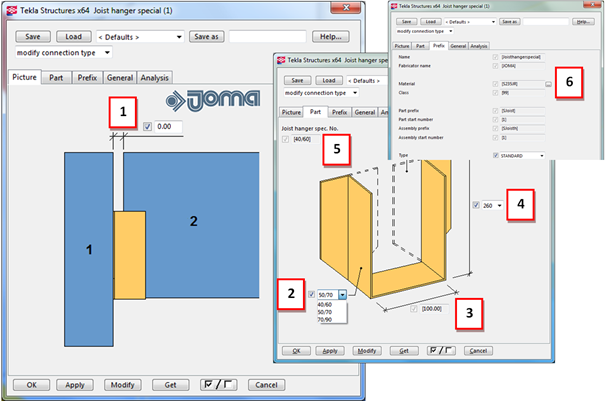This screenshot has width=605, height=401.
Task: Toggle the Part prefix row checkbox
Action: click(x=495, y=111)
